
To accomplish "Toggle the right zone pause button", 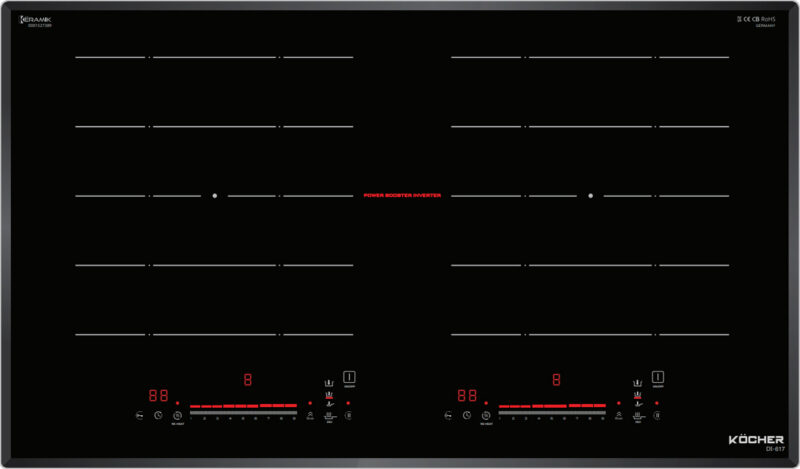I will (658, 415).
